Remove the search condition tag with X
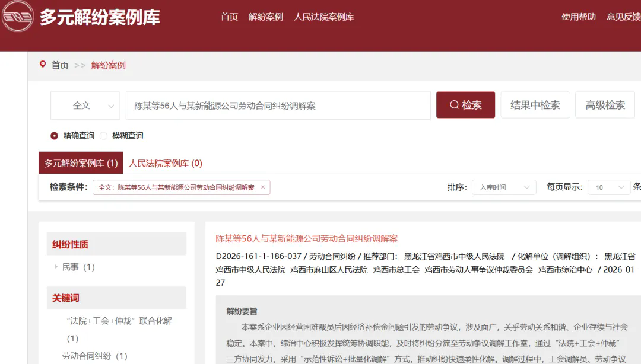This screenshot has height=364, width=641. [x=263, y=187]
